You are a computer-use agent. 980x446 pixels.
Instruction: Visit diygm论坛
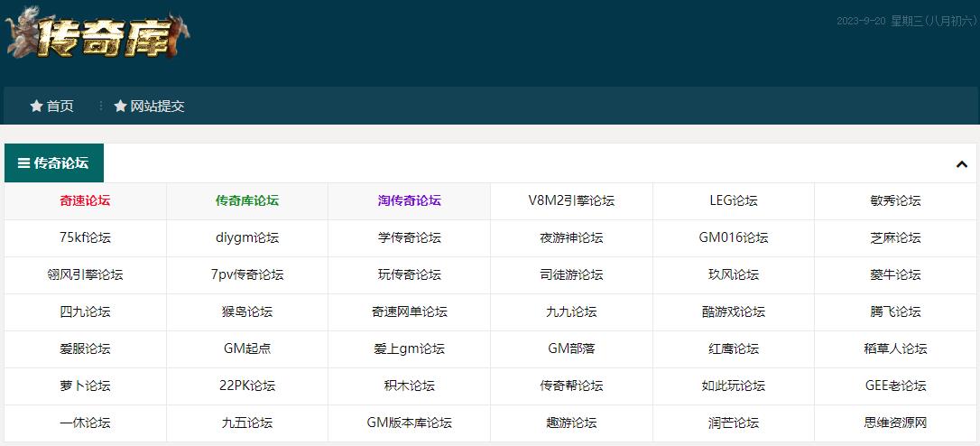[247, 237]
